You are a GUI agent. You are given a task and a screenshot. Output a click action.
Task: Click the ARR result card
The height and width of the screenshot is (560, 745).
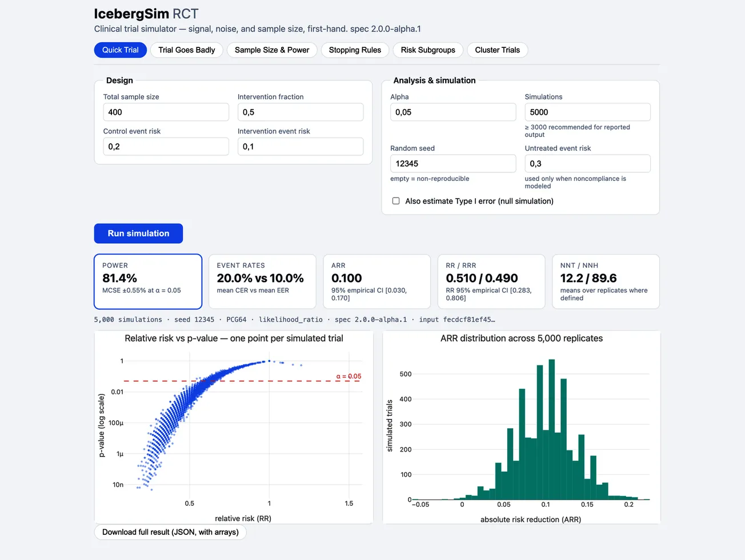(x=377, y=281)
